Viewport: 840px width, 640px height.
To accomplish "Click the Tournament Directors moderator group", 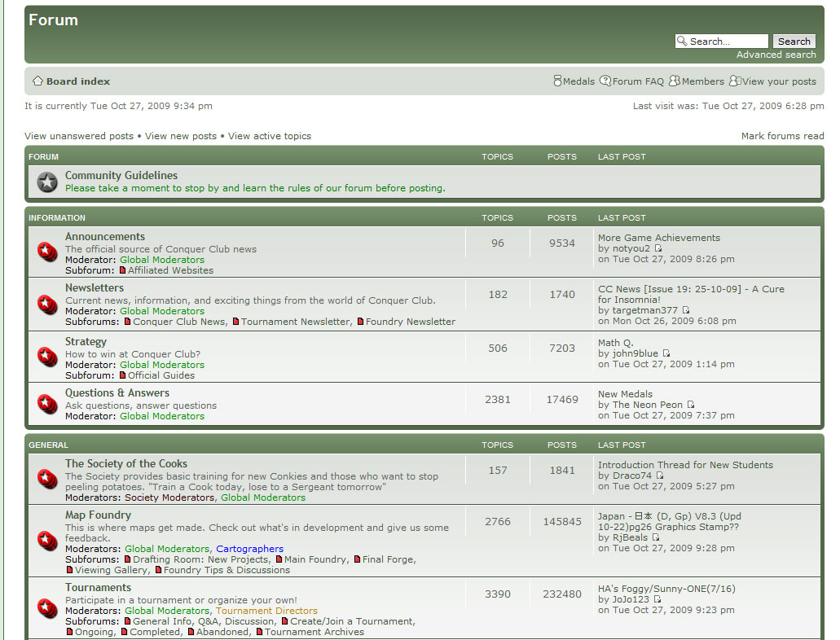I will coord(266,611).
